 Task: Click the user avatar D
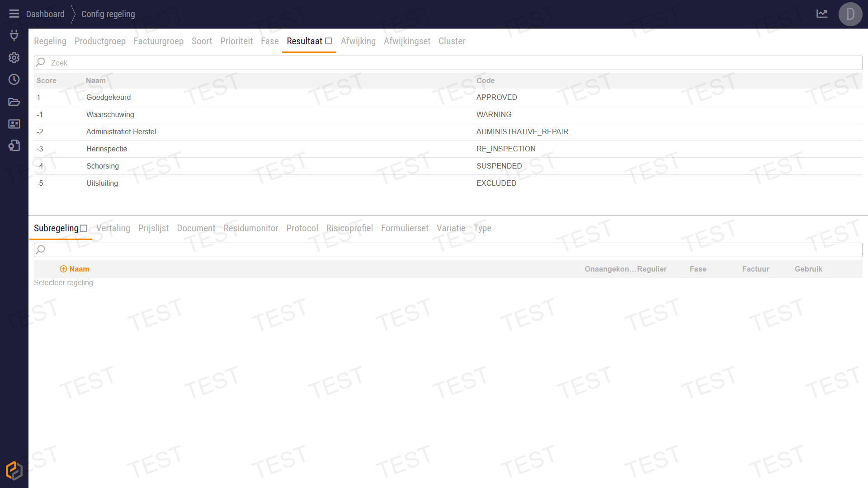(850, 14)
